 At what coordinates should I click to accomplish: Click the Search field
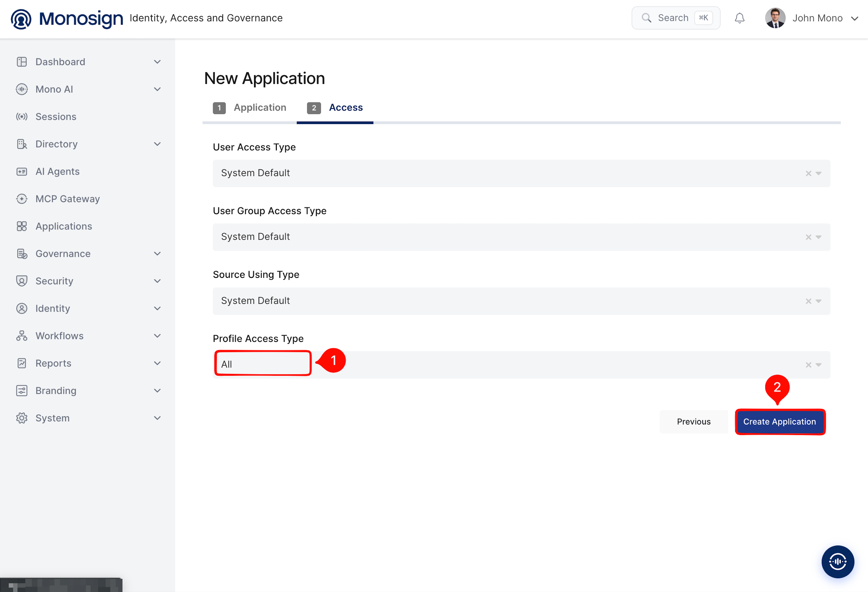(676, 18)
